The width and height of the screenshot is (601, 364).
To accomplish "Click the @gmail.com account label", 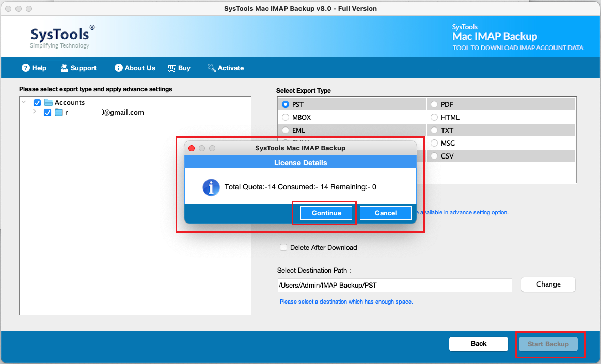I will [x=104, y=112].
